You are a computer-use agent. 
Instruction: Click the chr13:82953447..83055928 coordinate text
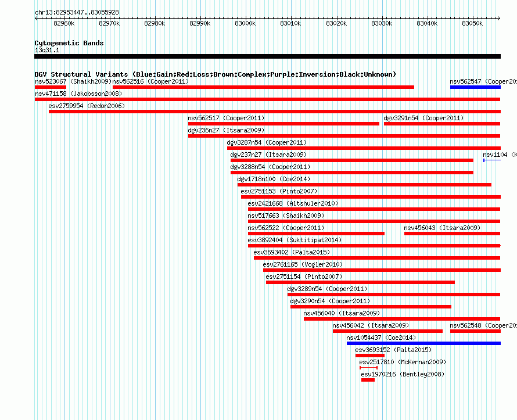(x=77, y=12)
